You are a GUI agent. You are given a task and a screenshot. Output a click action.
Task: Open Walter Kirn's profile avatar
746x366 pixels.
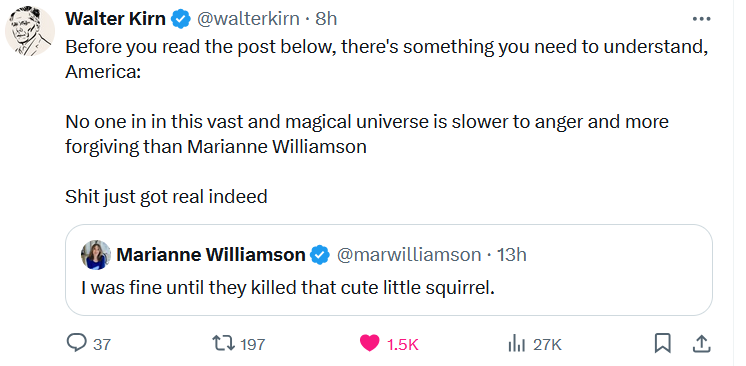[29, 31]
